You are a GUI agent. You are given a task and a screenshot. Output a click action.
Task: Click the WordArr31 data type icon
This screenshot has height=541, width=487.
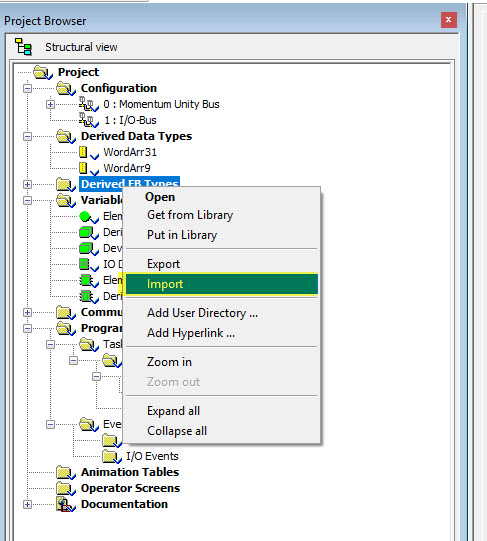coord(89,153)
